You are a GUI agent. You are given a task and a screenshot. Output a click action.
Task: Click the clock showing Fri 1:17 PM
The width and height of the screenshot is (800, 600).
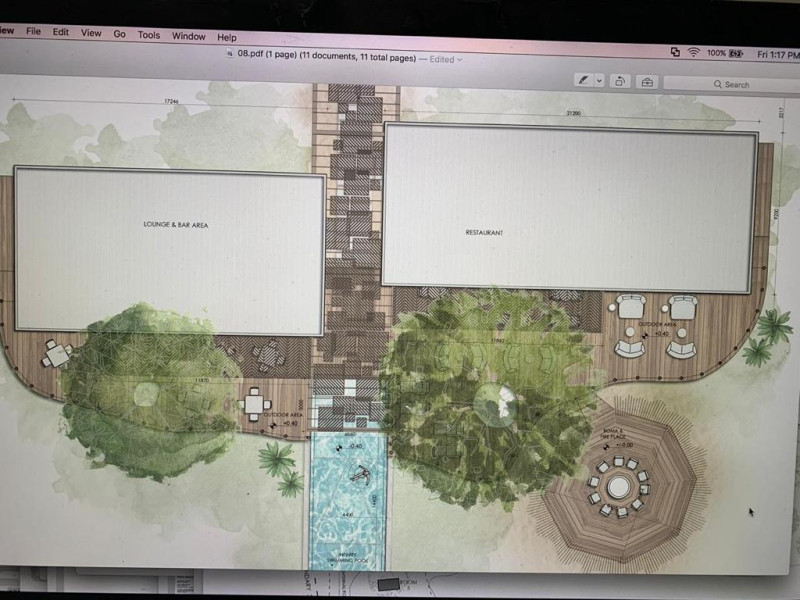pos(778,54)
